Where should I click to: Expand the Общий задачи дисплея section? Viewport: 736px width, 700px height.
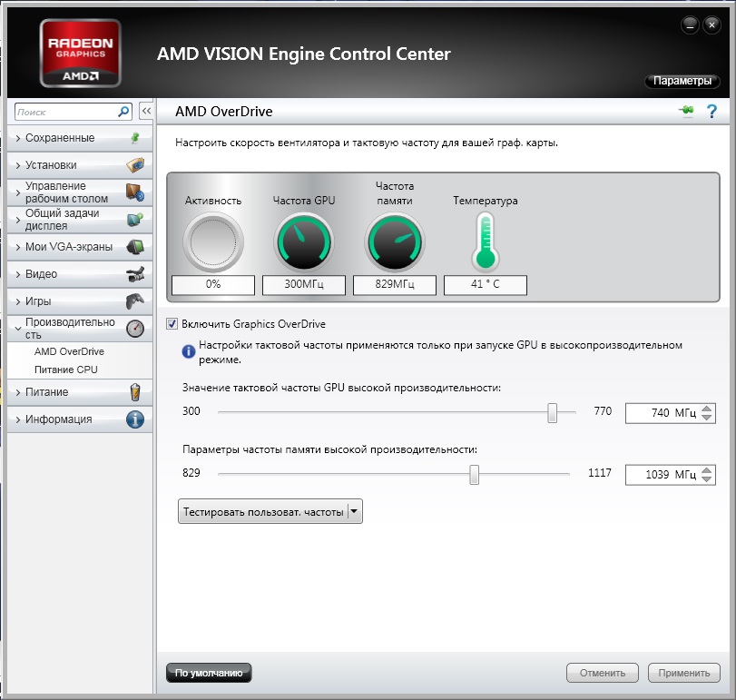pyautogui.click(x=18, y=220)
